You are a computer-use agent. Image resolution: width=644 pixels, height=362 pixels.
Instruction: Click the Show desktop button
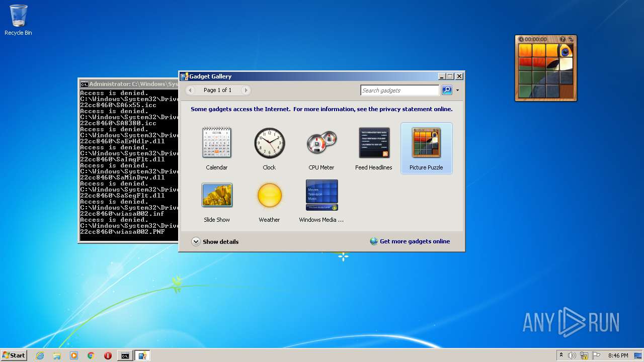click(638, 355)
